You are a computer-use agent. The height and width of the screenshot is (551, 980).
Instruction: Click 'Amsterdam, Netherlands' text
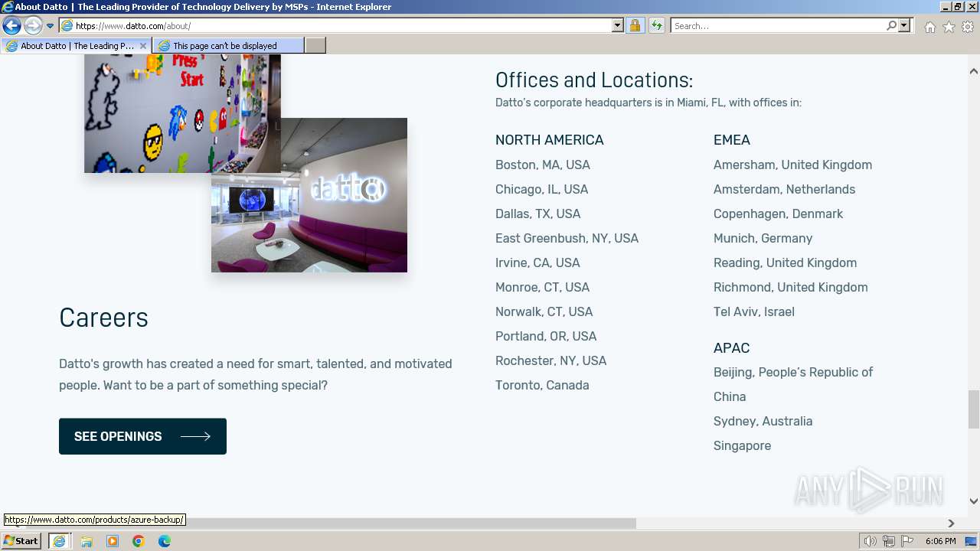tap(784, 189)
